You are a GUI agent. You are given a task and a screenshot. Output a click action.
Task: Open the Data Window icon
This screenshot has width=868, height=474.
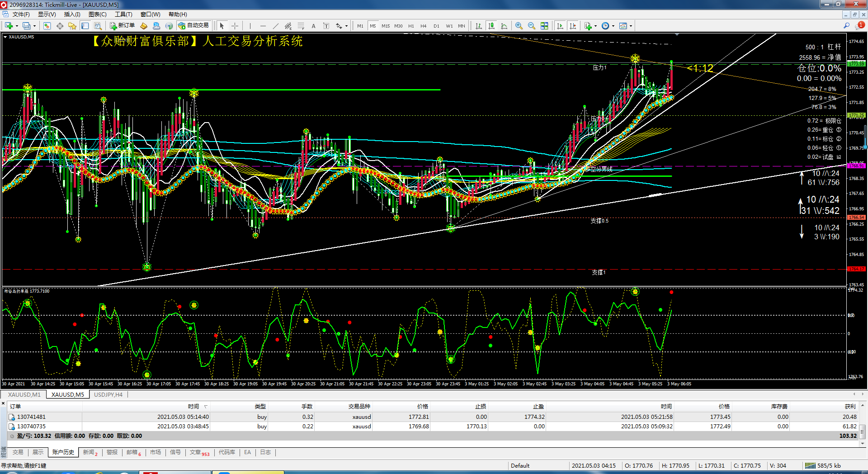click(60, 26)
